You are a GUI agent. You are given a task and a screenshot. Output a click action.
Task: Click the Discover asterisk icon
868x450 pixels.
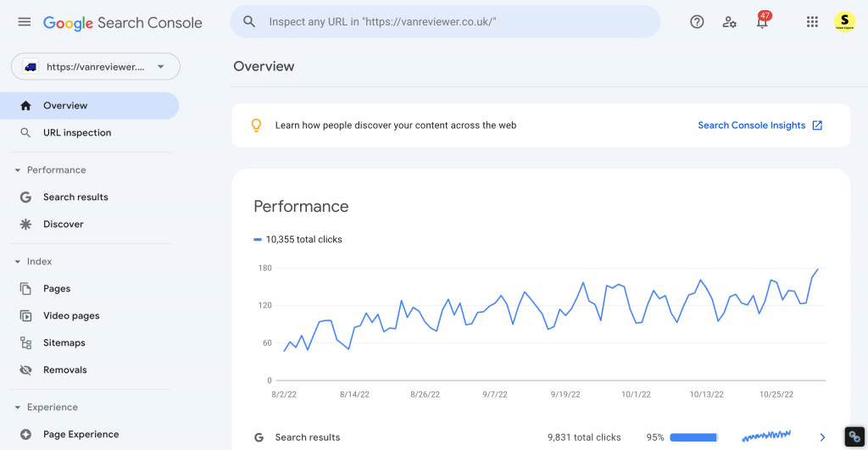coord(25,225)
